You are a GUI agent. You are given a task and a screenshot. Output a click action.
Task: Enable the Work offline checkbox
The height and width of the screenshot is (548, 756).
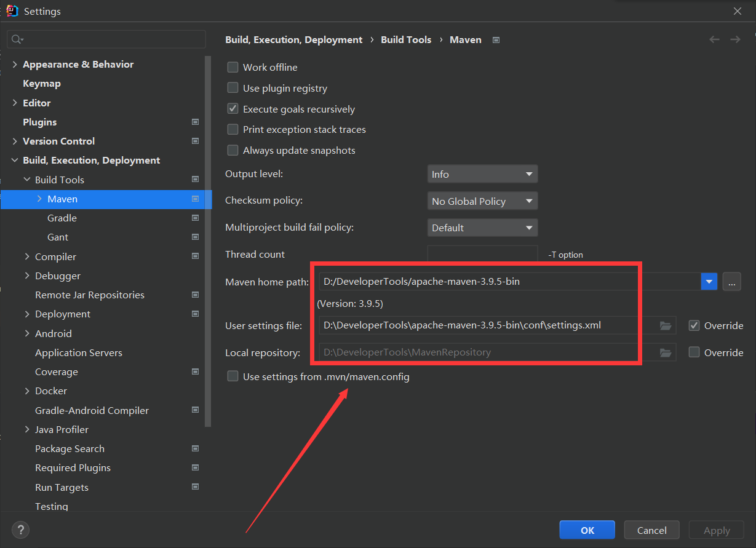233,67
